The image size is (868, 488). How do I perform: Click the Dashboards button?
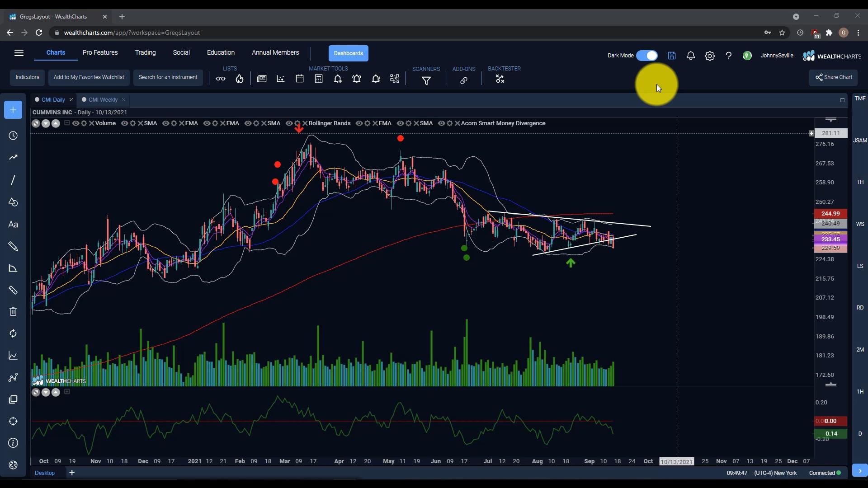(x=348, y=53)
